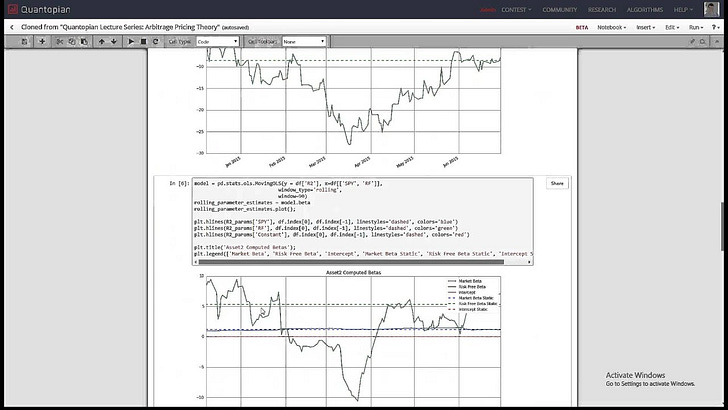This screenshot has width=728, height=410.
Task: Click the code cell horizontal scrollbar
Action: coord(351,262)
